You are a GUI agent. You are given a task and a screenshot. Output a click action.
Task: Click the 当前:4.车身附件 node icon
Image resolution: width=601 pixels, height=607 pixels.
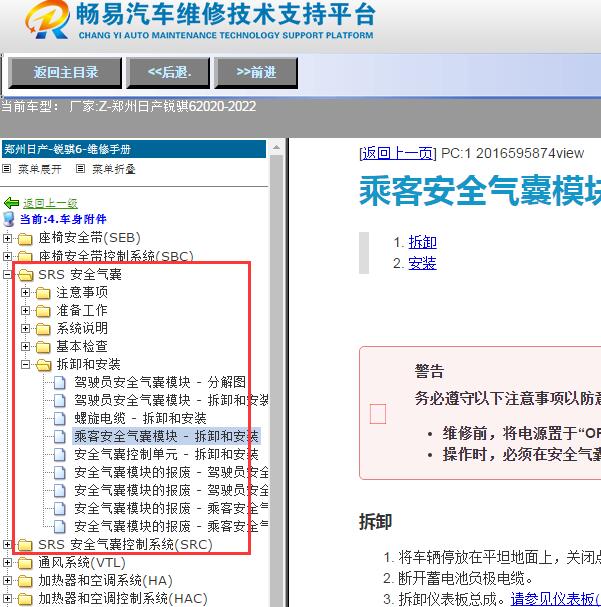pos(9,219)
